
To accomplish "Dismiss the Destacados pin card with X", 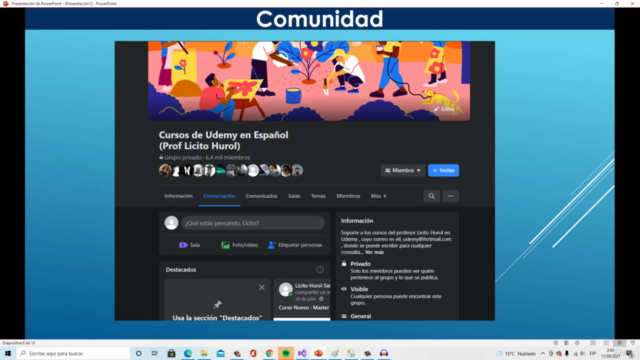I will (x=262, y=287).
